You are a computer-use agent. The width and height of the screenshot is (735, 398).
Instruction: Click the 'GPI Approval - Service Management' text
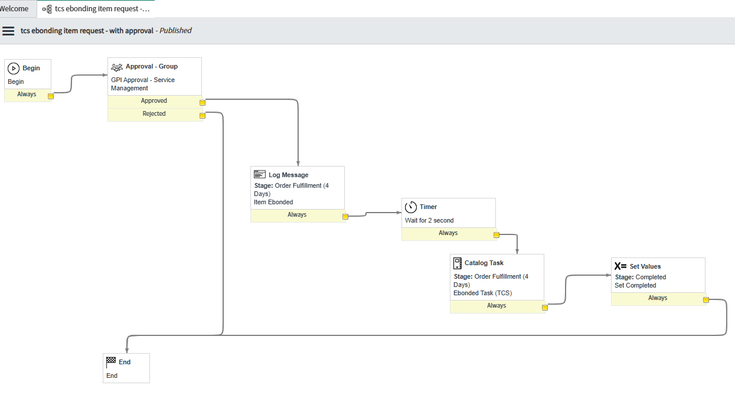point(143,84)
